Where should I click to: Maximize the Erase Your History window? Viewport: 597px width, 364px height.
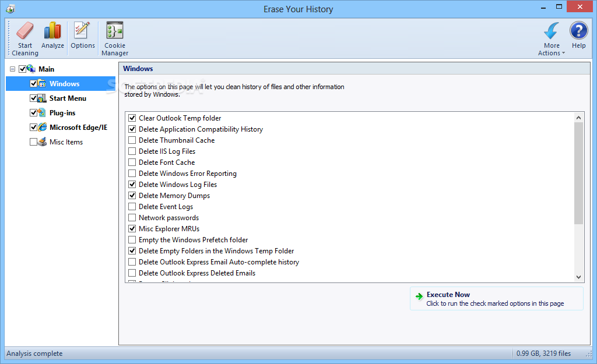(x=559, y=7)
